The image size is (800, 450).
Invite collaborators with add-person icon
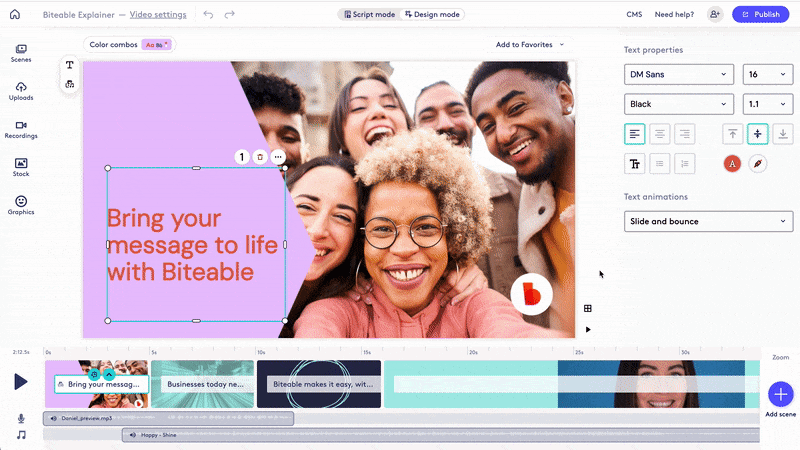(x=715, y=14)
